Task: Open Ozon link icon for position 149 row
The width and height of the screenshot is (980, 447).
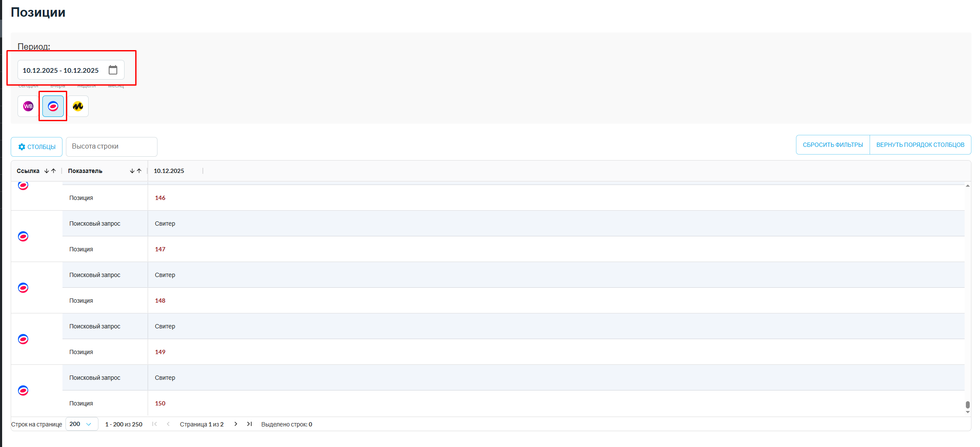Action: (x=23, y=339)
